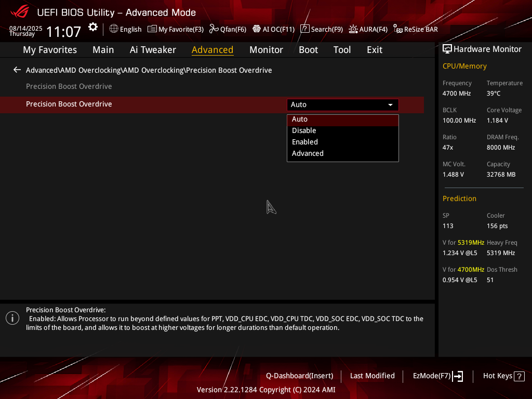Click the 0.954 V @L5 value
This screenshot has height=399, width=532.
pyautogui.click(x=460, y=280)
